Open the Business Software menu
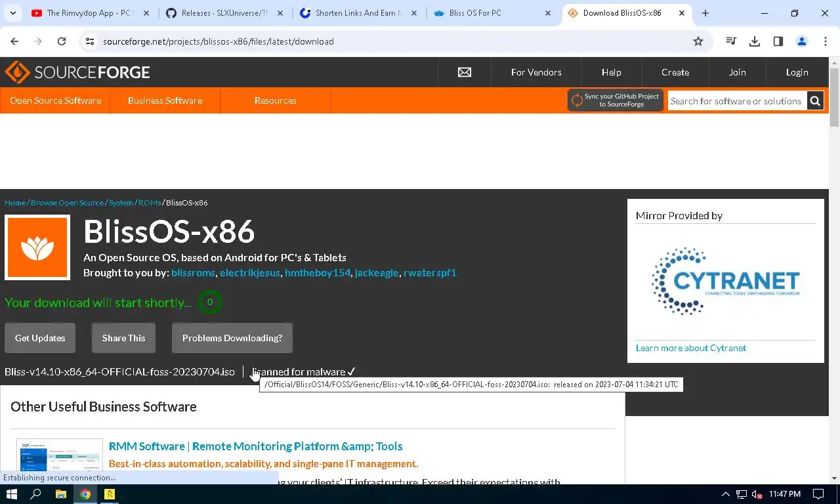This screenshot has height=504, width=840. point(165,100)
